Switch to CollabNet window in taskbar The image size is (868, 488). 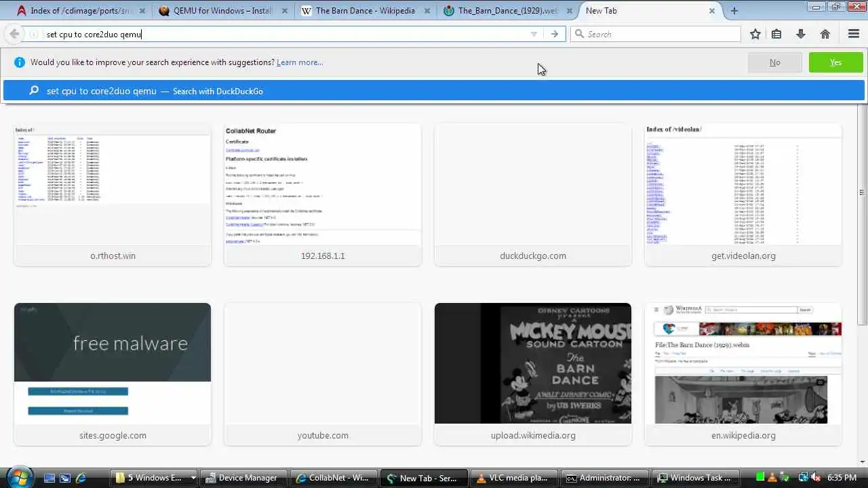click(x=334, y=478)
